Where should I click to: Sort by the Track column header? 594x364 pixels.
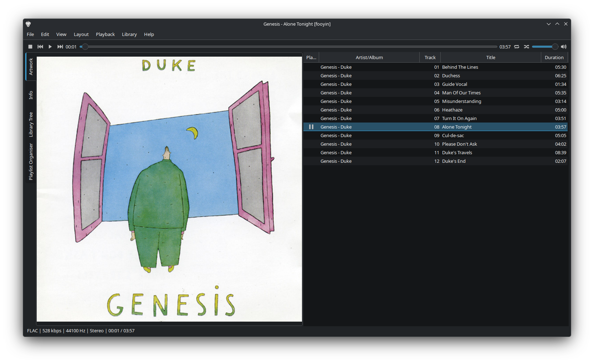[430, 57]
